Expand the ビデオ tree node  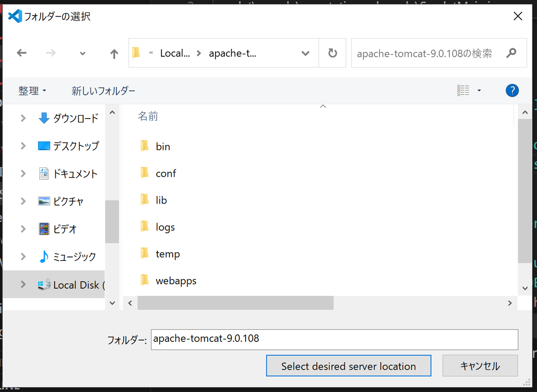(23, 229)
